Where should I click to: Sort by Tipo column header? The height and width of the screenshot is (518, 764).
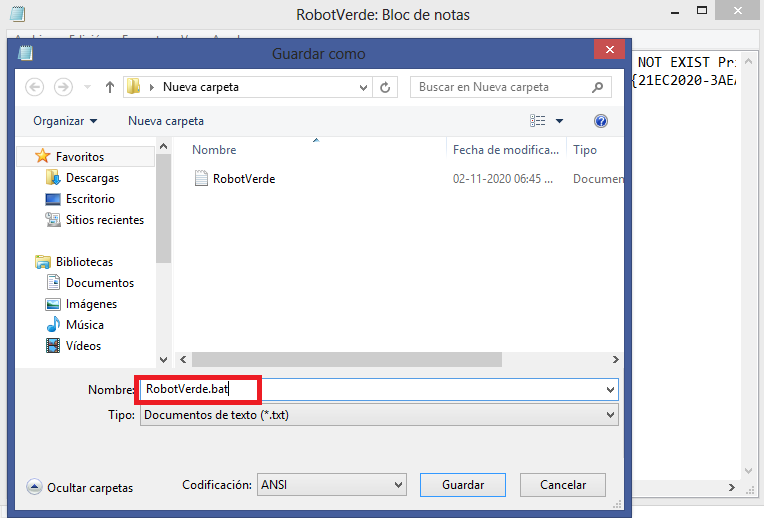585,150
